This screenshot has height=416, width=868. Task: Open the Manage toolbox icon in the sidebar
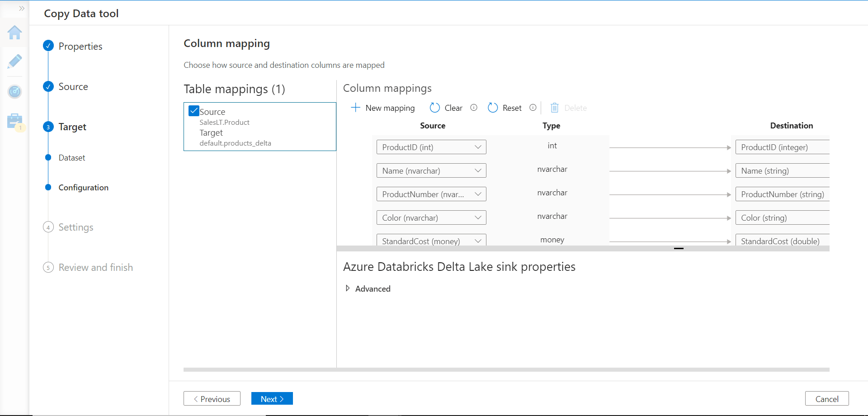[x=15, y=121]
